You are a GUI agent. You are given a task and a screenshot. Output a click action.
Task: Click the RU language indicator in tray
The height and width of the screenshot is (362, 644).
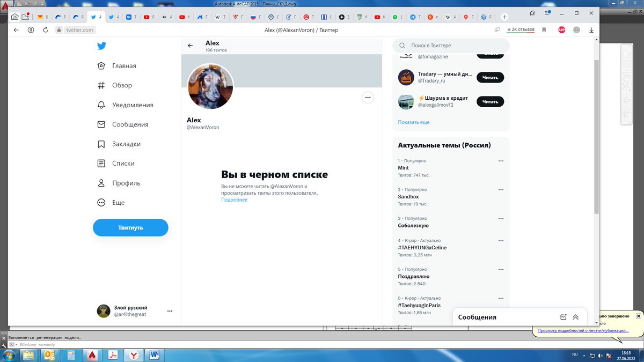575,355
